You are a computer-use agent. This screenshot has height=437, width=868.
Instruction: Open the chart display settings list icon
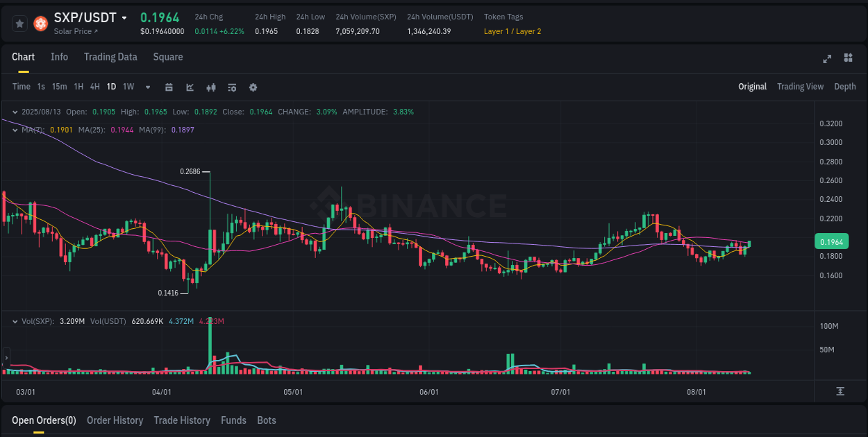[x=231, y=87]
